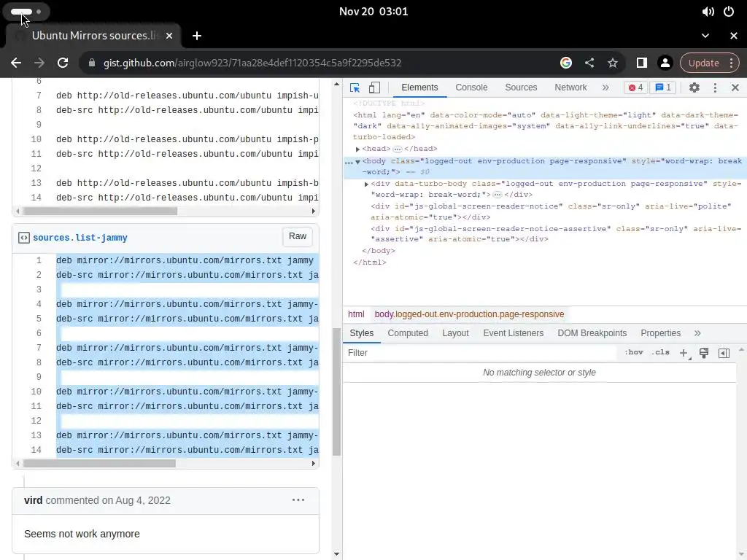Click jammy code horizontal scrollbar right arrow
The image size is (747, 560).
[x=314, y=463]
